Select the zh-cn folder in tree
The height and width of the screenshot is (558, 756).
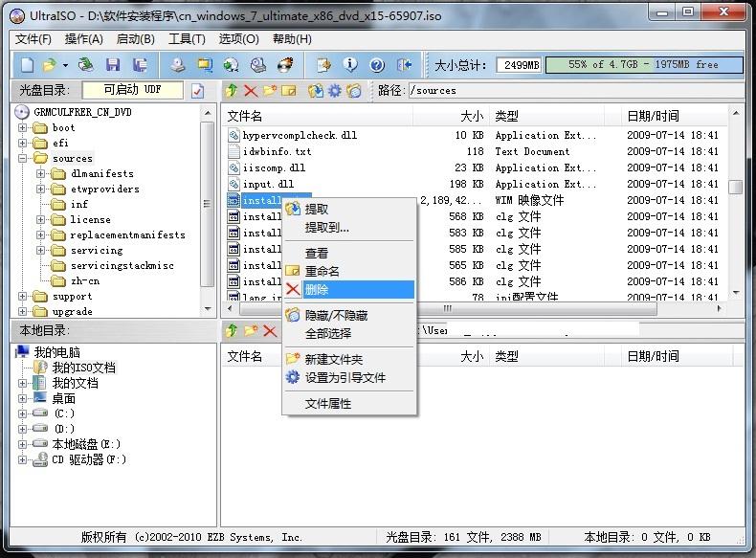(x=85, y=281)
